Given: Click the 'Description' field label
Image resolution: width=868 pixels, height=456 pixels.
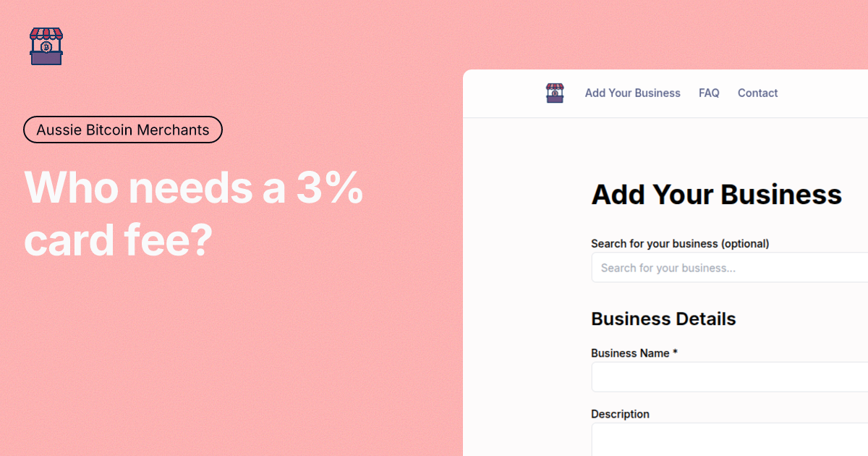Looking at the screenshot, I should 620,414.
